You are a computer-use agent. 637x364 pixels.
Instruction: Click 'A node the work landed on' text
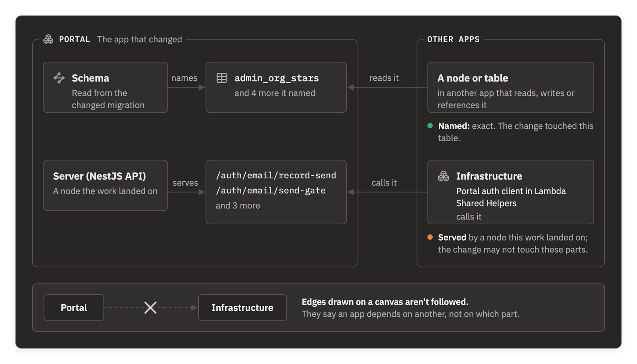pyautogui.click(x=105, y=191)
